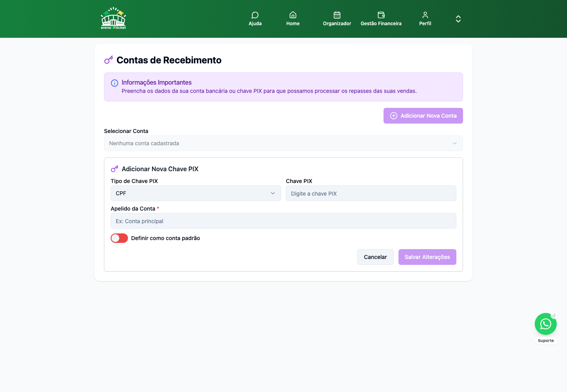
Task: Click the Definir como conta padrão label
Action: pyautogui.click(x=165, y=238)
